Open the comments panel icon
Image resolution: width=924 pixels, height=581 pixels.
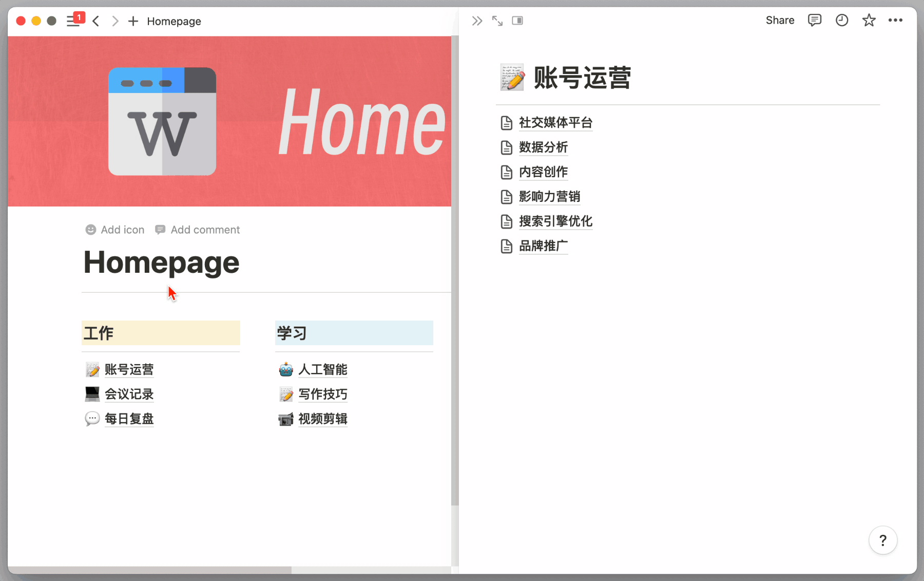(814, 20)
